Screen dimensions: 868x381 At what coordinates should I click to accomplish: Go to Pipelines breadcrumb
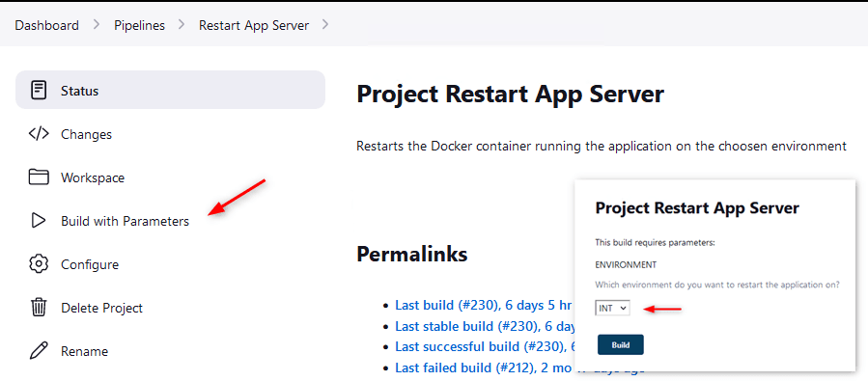(139, 25)
